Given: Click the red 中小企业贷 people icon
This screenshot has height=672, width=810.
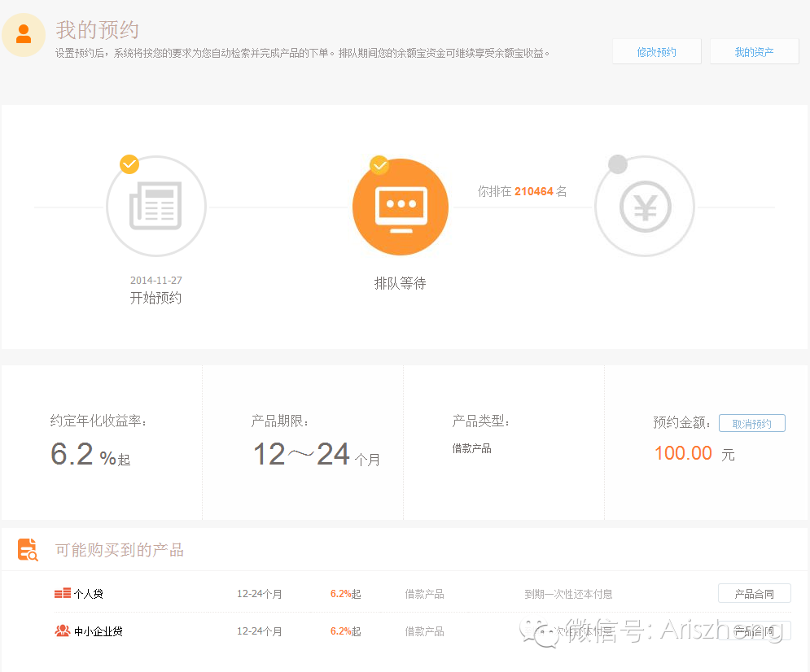Looking at the screenshot, I should pos(63,631).
